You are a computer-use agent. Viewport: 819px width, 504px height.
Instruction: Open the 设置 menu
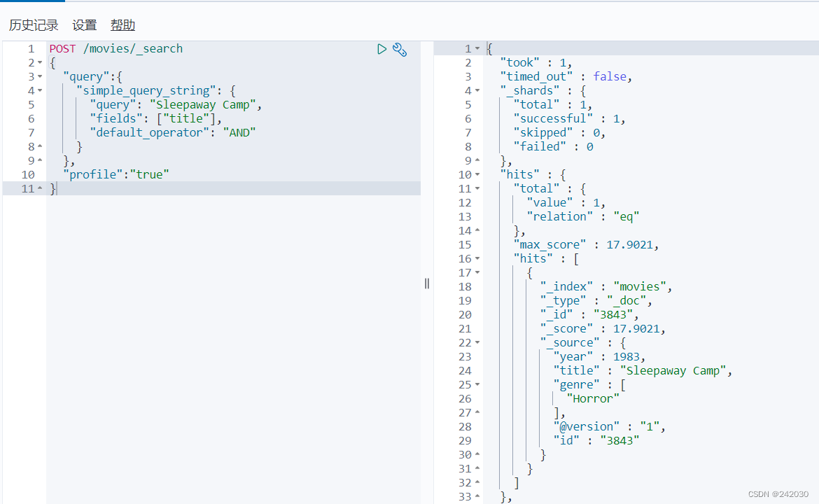click(x=84, y=25)
